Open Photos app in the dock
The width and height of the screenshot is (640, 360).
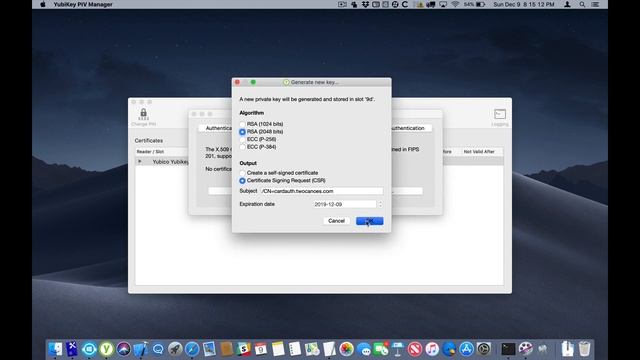tap(346, 349)
